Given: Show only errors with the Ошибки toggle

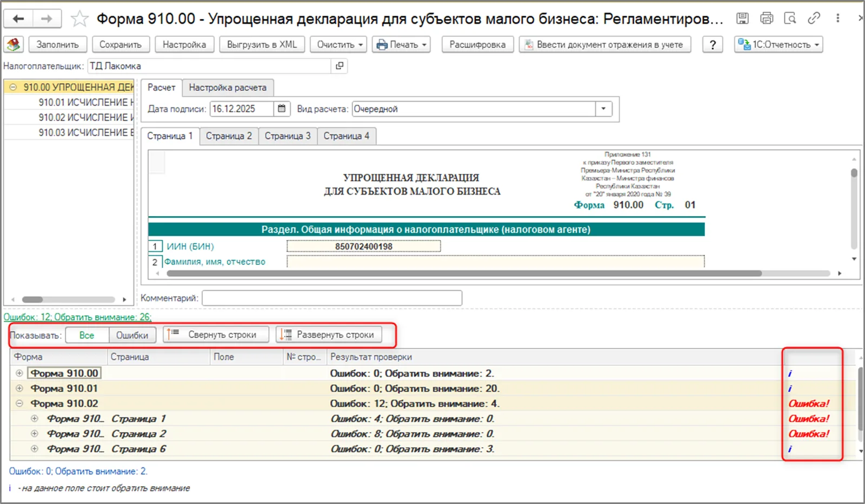Looking at the screenshot, I should tap(132, 335).
